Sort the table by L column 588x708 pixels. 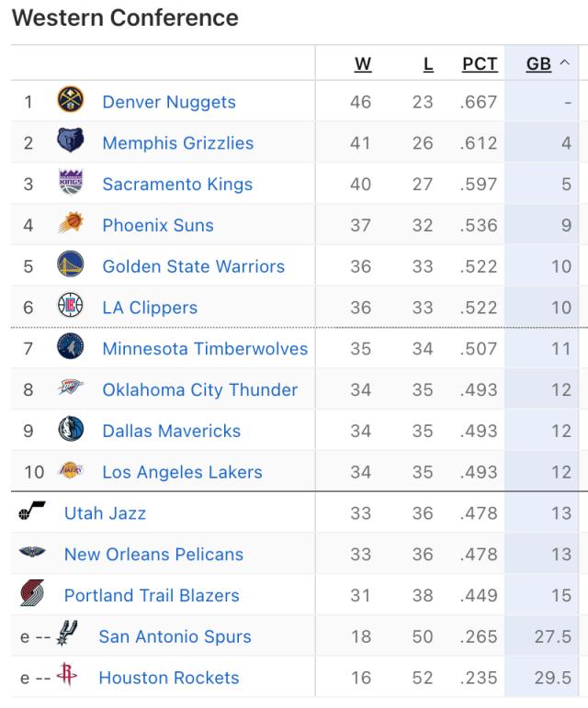pos(427,63)
